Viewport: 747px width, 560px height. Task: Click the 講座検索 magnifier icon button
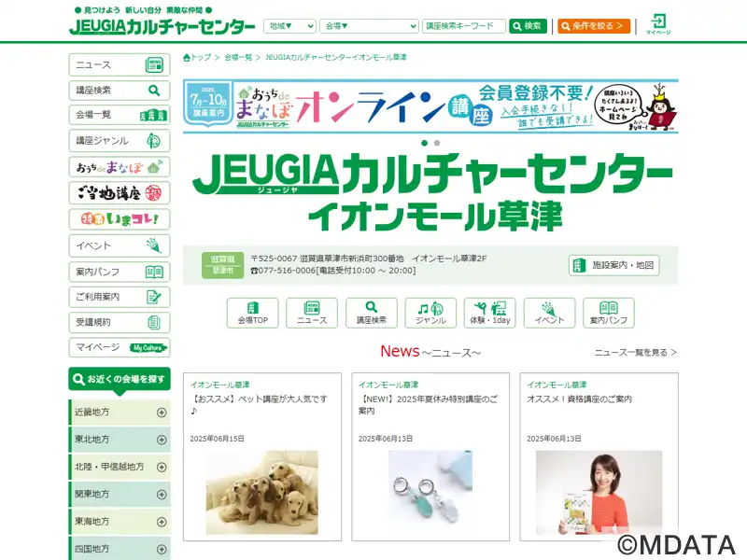coord(372,313)
